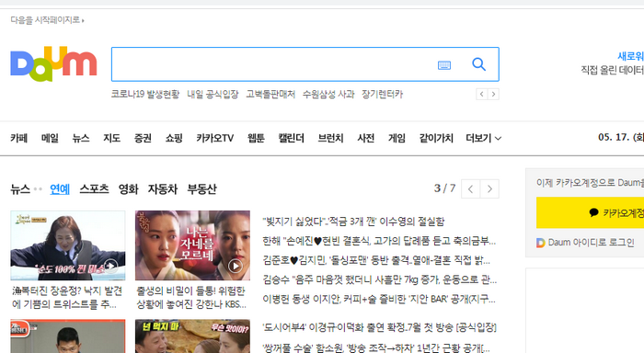Open the 웹툰 menu item

point(256,138)
